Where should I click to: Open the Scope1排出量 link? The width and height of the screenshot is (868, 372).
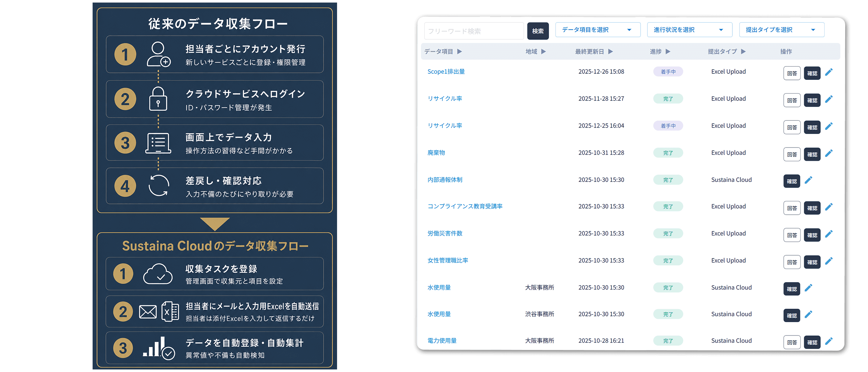pyautogui.click(x=446, y=72)
